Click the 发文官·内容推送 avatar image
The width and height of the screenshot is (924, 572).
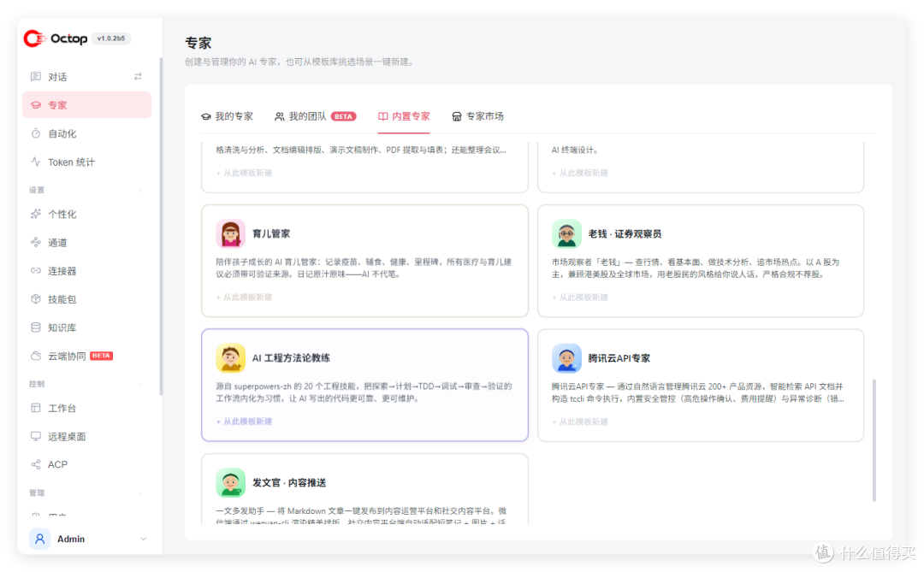coord(230,482)
